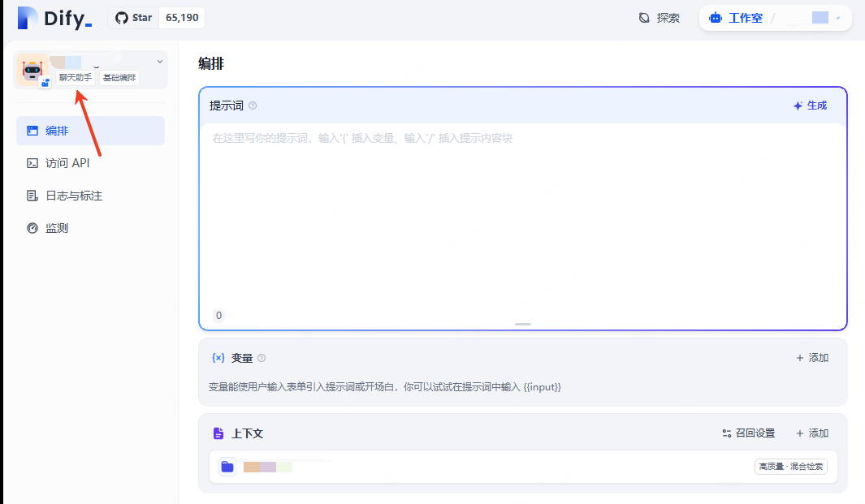The width and height of the screenshot is (865, 504).
Task: Add a new variable with 添加
Action: point(812,358)
